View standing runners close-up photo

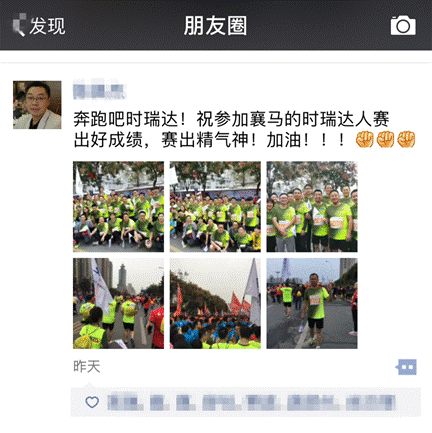[x=312, y=206]
